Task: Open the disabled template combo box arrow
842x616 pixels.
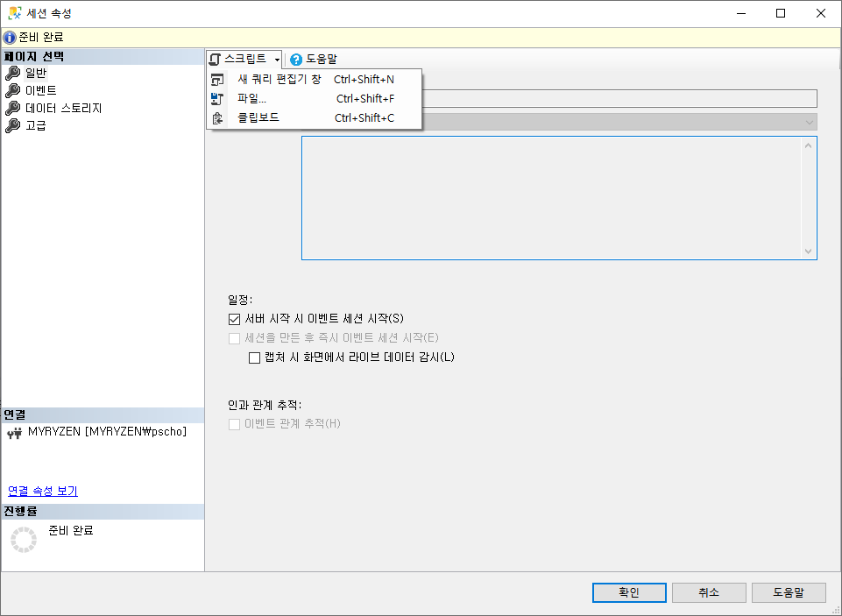Action: tap(810, 123)
